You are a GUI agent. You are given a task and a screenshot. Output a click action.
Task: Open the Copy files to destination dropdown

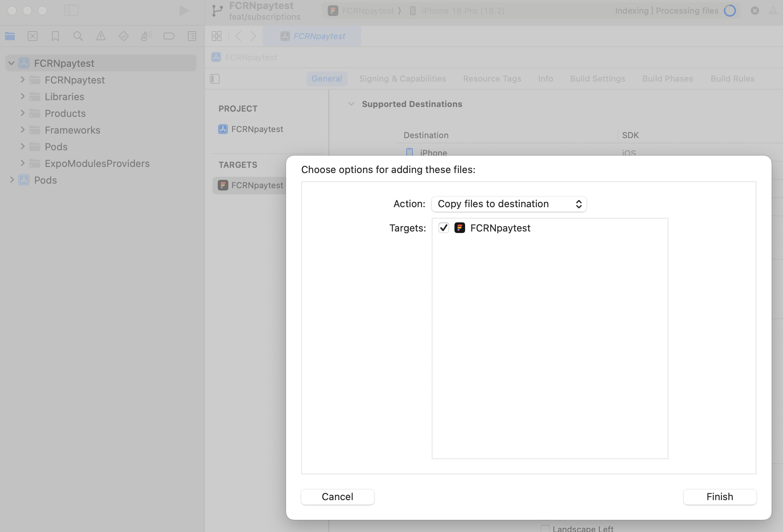pos(509,204)
